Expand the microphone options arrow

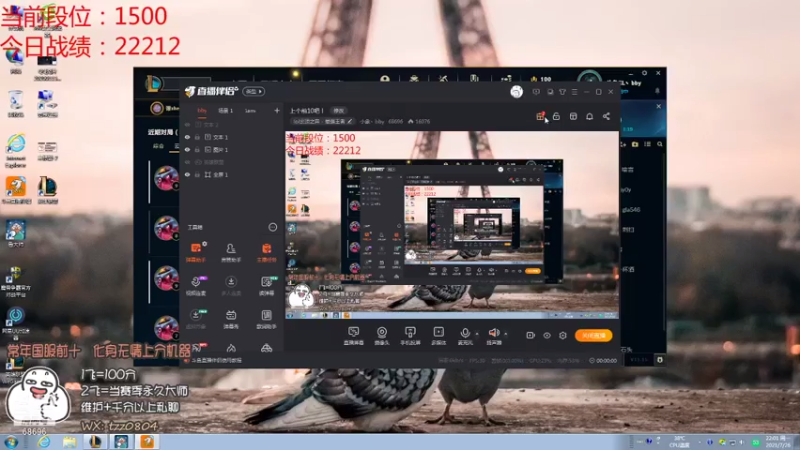point(477,334)
